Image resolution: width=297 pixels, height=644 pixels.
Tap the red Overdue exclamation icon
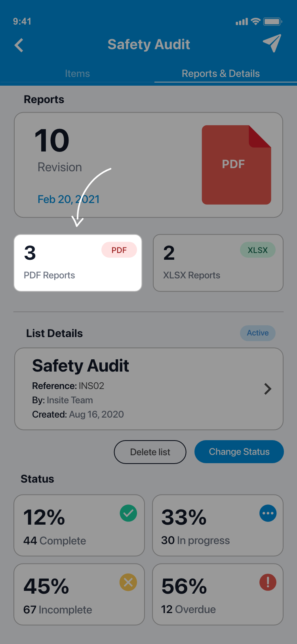pyautogui.click(x=268, y=583)
